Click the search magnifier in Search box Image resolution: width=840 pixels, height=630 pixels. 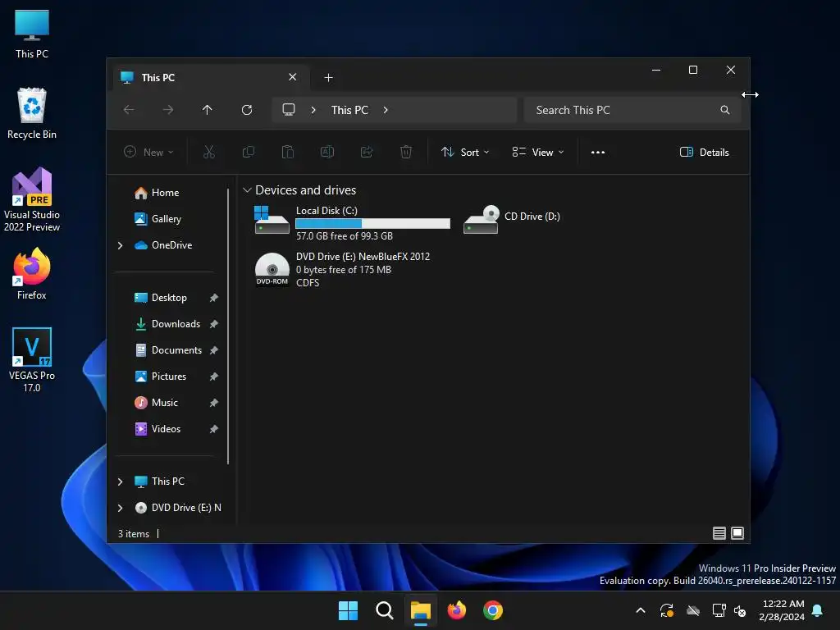tap(725, 110)
